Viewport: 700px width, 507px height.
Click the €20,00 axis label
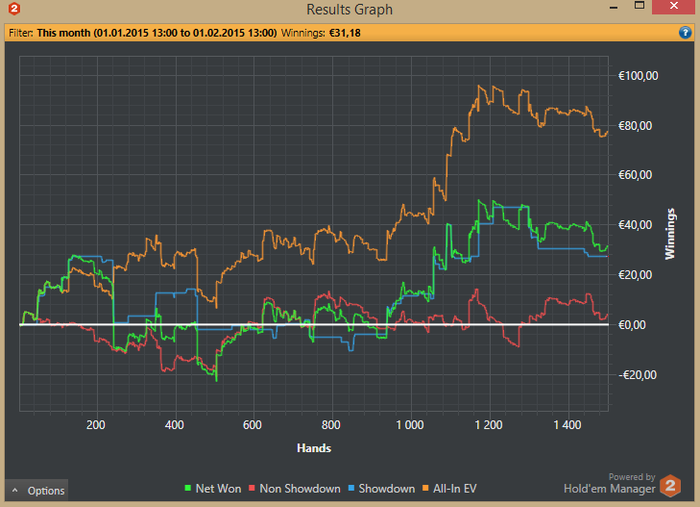click(x=635, y=275)
